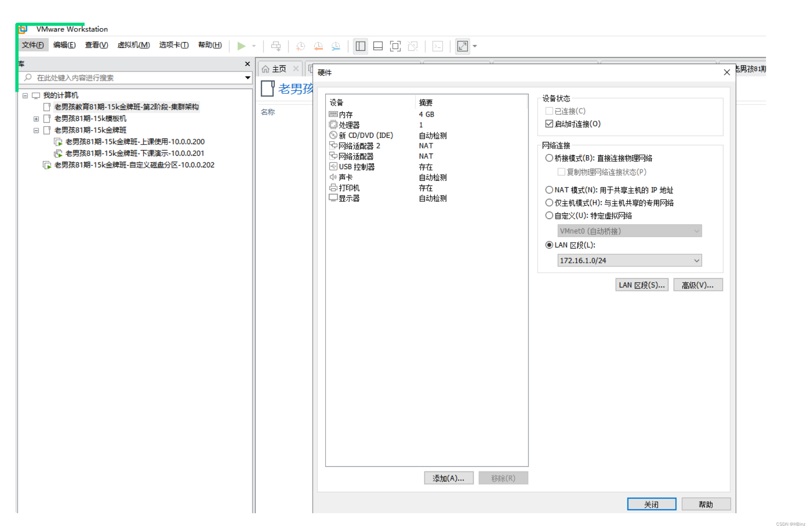Click the green Power On play icon
This screenshot has width=812, height=530.
tap(241, 46)
